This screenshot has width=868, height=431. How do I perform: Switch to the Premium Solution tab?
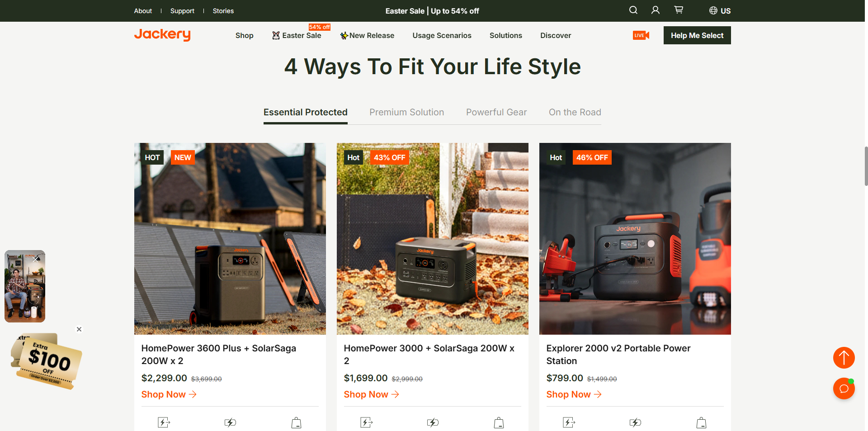click(406, 112)
